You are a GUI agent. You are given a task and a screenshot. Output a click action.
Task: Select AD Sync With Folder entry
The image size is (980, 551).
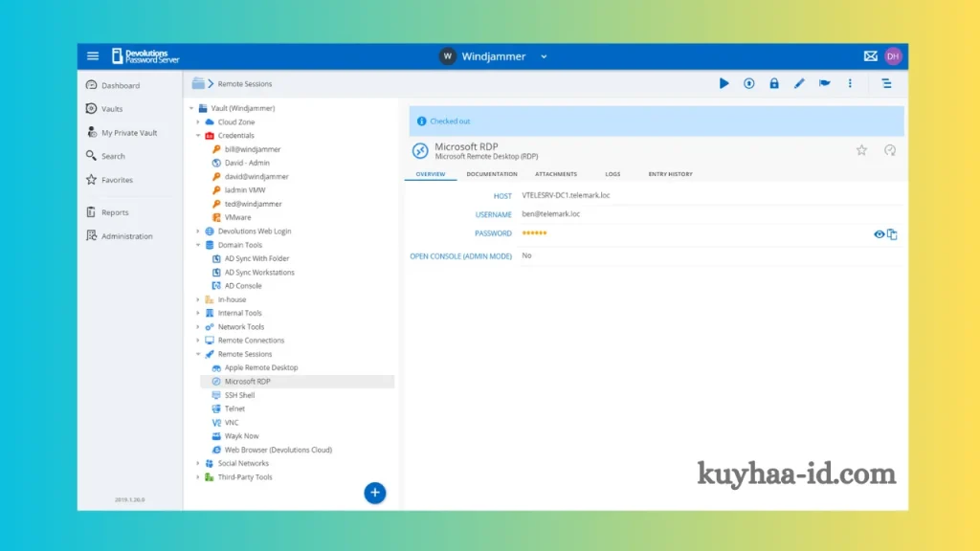coord(256,258)
